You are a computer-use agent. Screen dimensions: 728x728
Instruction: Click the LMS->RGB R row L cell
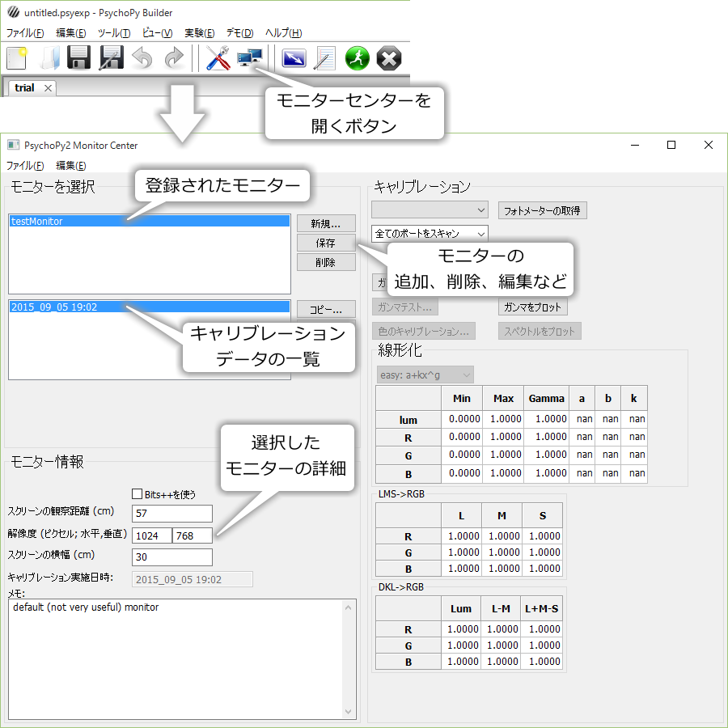[462, 536]
